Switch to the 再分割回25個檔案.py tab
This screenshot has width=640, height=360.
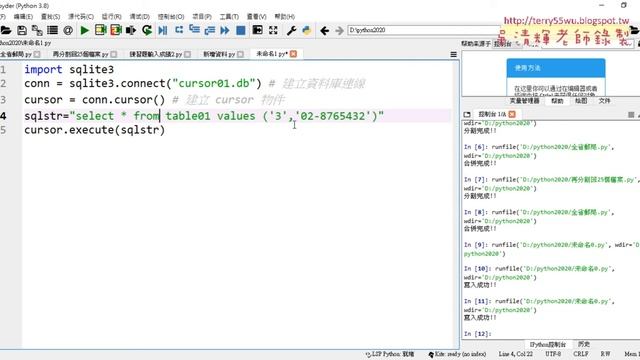click(80, 54)
